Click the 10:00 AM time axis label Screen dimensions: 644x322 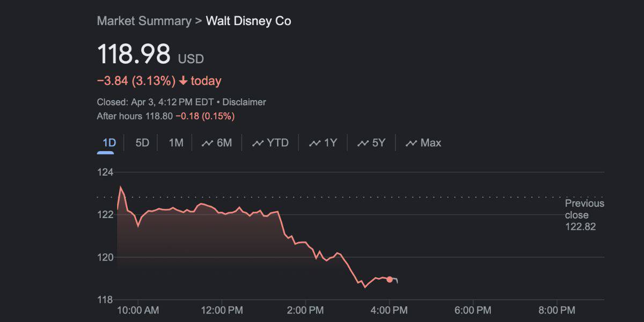pyautogui.click(x=137, y=310)
